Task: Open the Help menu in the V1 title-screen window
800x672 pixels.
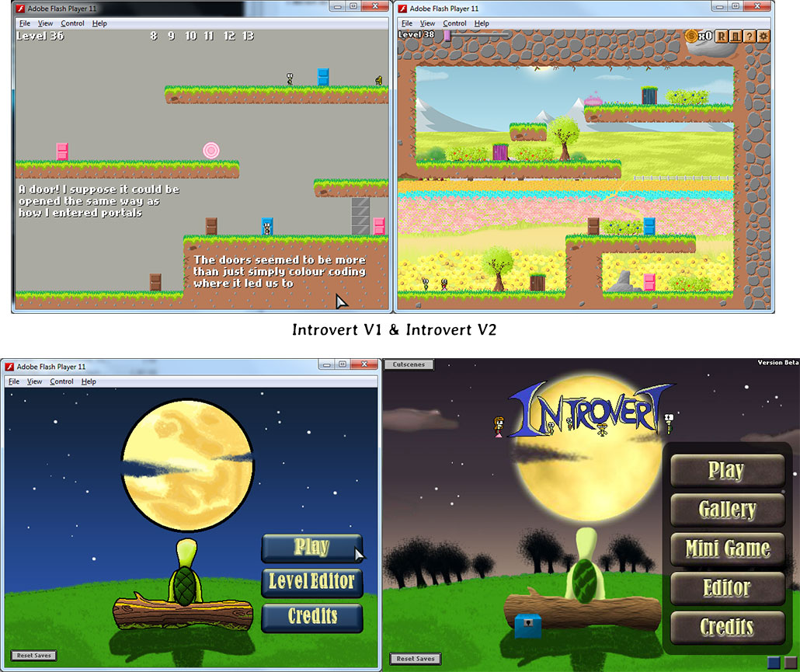Action: point(89,381)
